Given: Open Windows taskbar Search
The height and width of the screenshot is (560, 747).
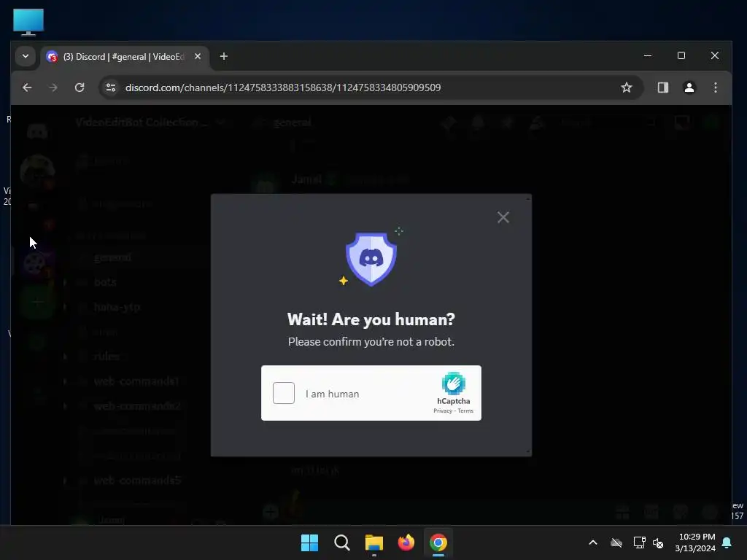Looking at the screenshot, I should pyautogui.click(x=342, y=542).
